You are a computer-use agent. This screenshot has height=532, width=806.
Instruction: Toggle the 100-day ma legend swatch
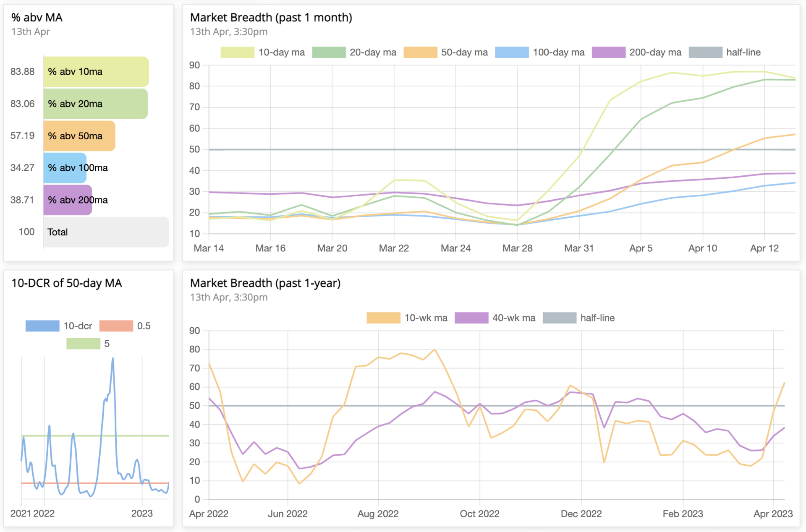(x=512, y=52)
